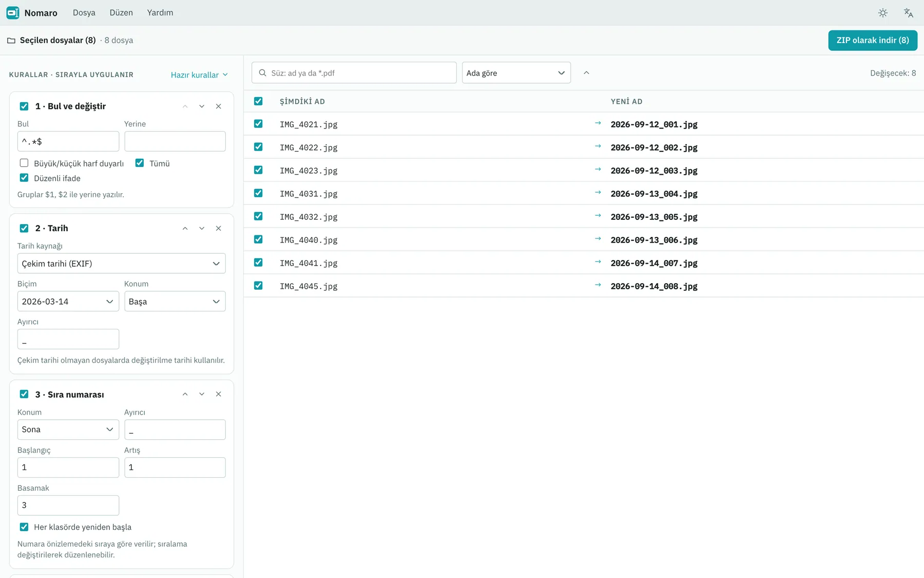Click the 'Bul' regex input field
The width and height of the screenshot is (924, 578).
[68, 141]
